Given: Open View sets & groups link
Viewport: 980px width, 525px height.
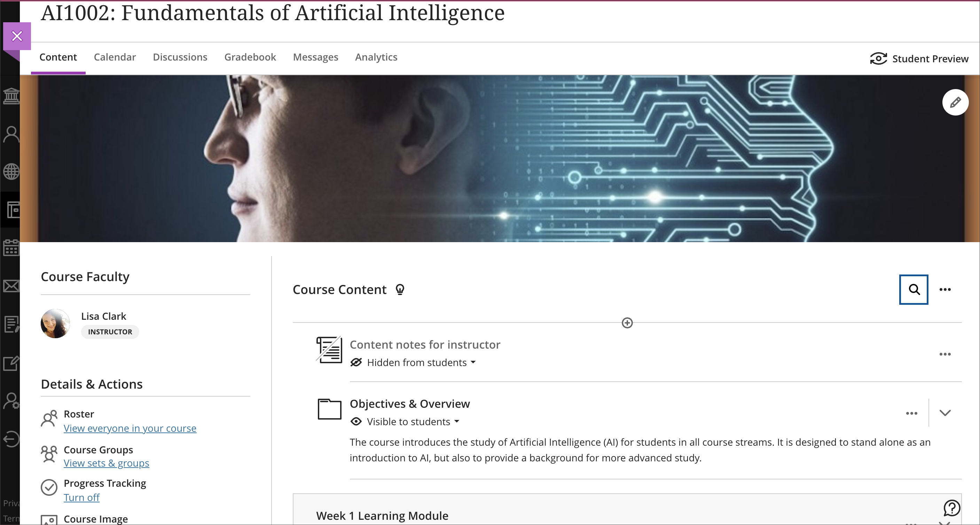Looking at the screenshot, I should [105, 463].
